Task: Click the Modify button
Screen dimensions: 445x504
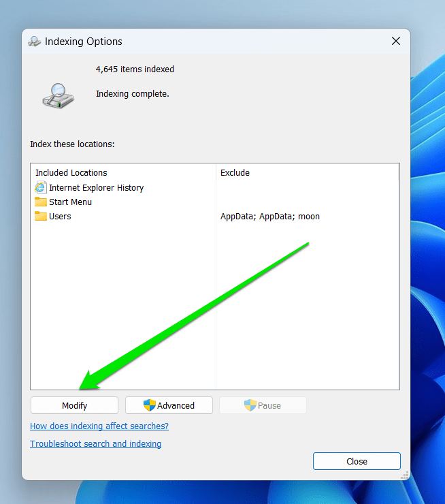Action: click(74, 405)
